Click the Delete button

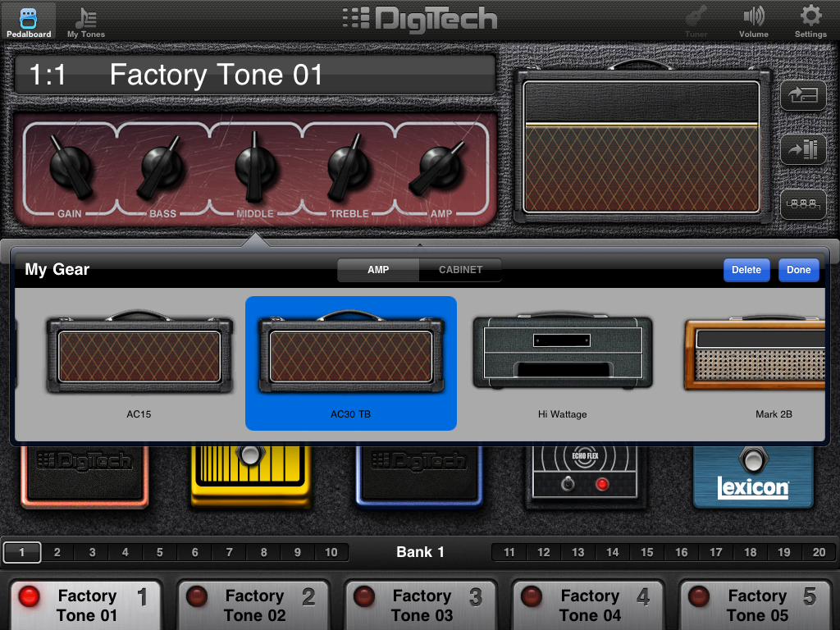pyautogui.click(x=746, y=270)
